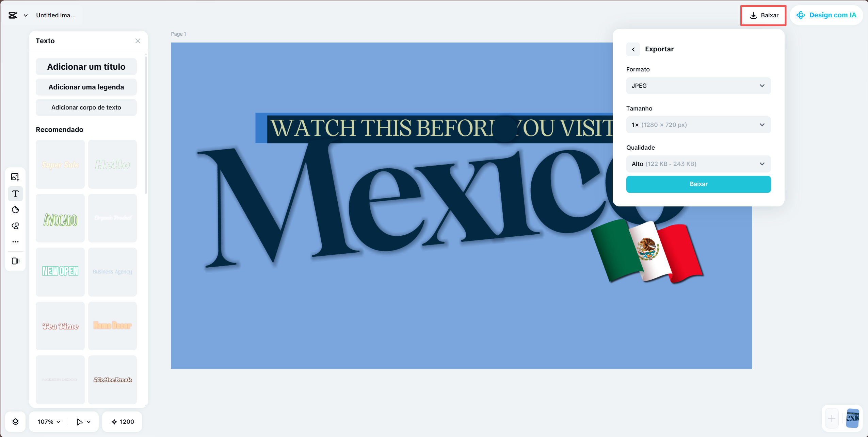Select the add image tool in the sidebar
Screen dimensions: 868x437
(x=15, y=177)
